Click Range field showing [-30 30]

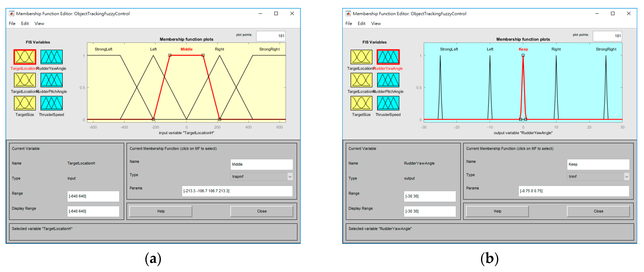pos(429,196)
